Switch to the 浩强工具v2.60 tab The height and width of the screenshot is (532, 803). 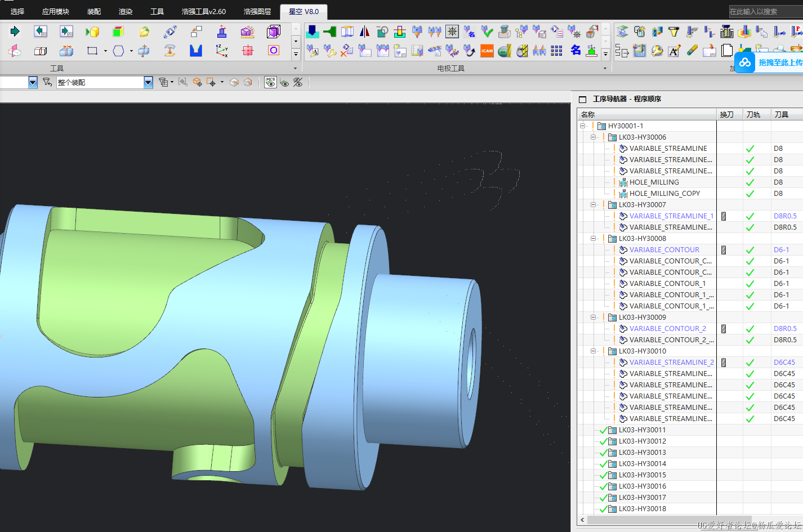tap(203, 11)
